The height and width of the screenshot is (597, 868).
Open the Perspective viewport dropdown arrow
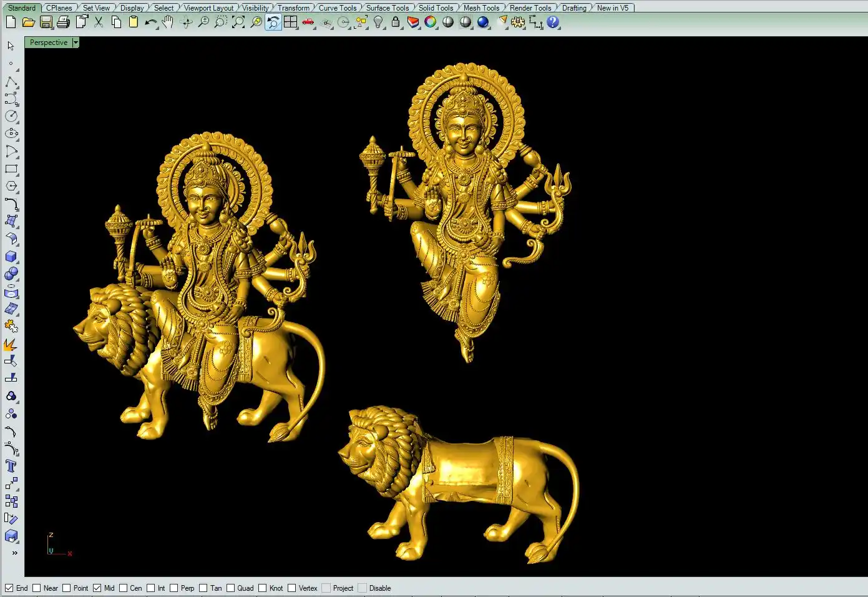point(76,42)
